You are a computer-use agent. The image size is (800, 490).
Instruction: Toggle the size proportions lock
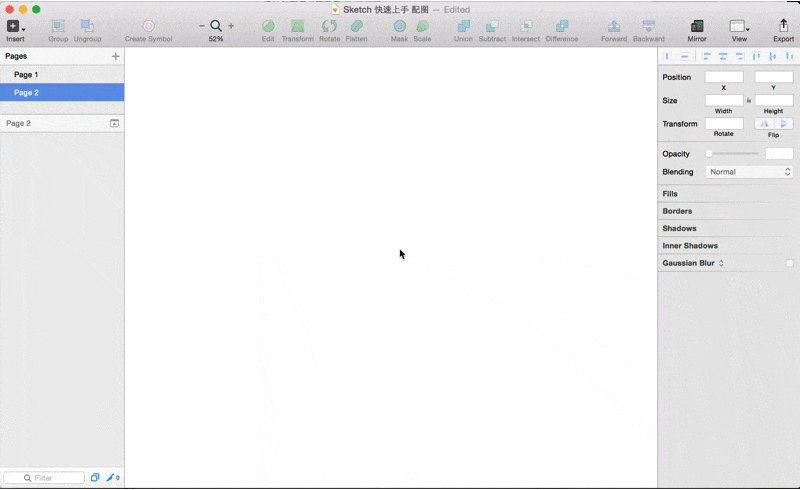coord(749,101)
